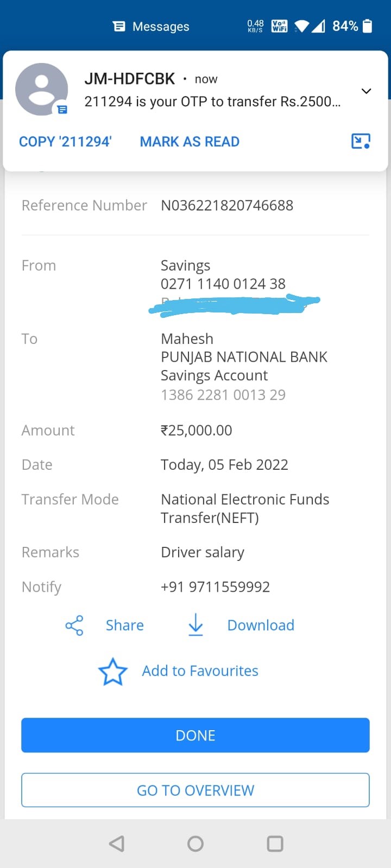Viewport: 391px width, 868px height.
Task: Tap the Add to Favourites star icon
Action: click(113, 672)
